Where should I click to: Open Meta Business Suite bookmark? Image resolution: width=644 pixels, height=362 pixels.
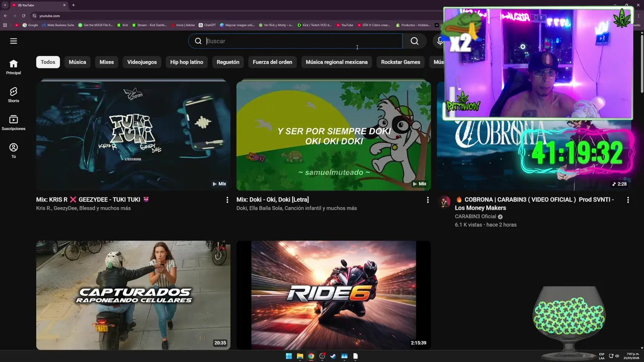pos(58,25)
